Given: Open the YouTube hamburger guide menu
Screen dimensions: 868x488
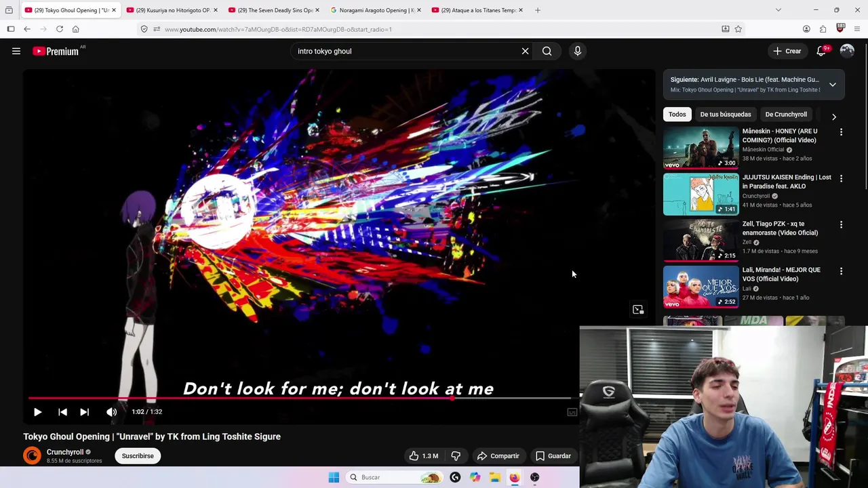Looking at the screenshot, I should click(16, 51).
